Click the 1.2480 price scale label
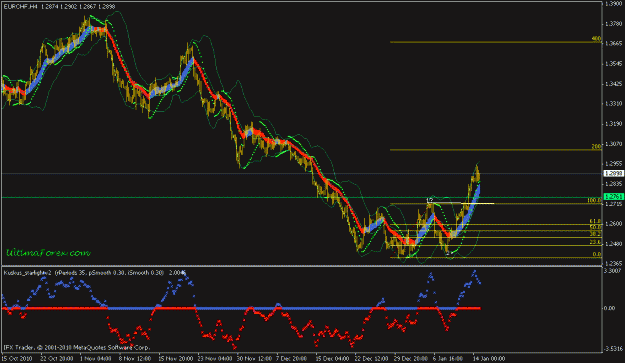The height and width of the screenshot is (363, 625). click(x=613, y=243)
